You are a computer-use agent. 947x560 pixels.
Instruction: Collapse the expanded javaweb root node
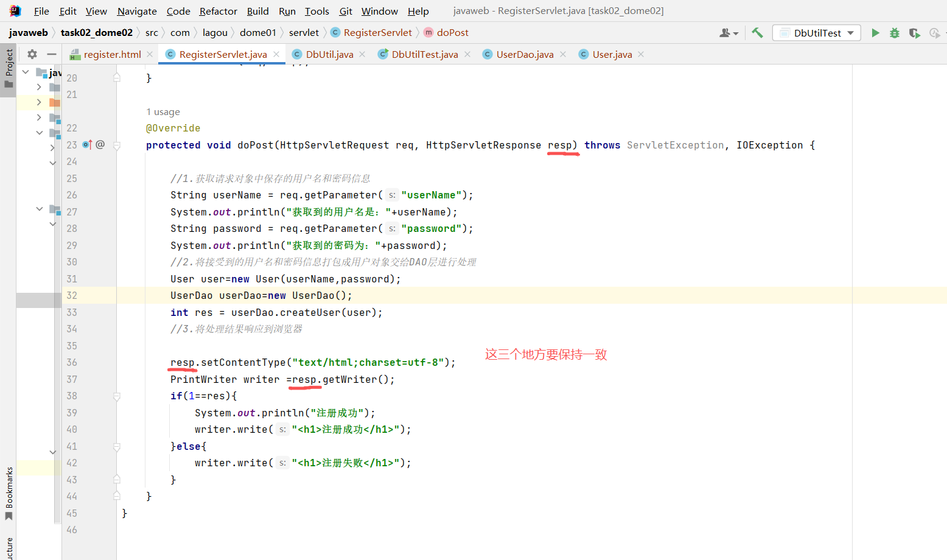pos(25,71)
